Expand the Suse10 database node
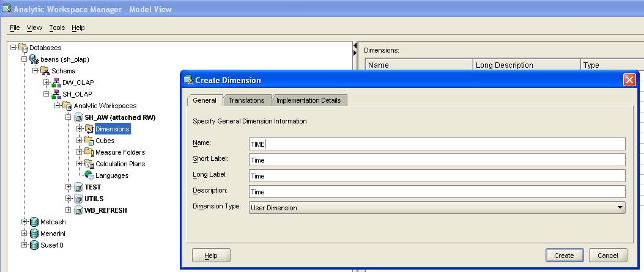The height and width of the screenshot is (272, 644). 24,245
